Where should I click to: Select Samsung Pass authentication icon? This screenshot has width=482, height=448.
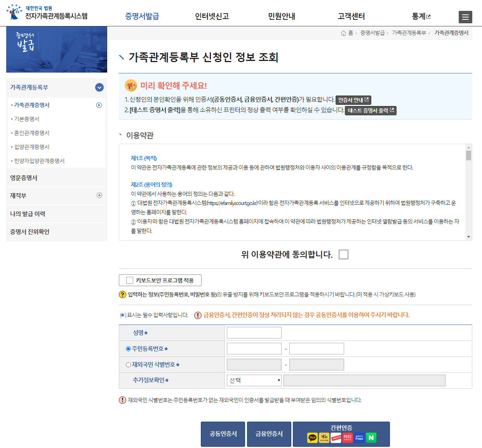pyautogui.click(x=359, y=438)
